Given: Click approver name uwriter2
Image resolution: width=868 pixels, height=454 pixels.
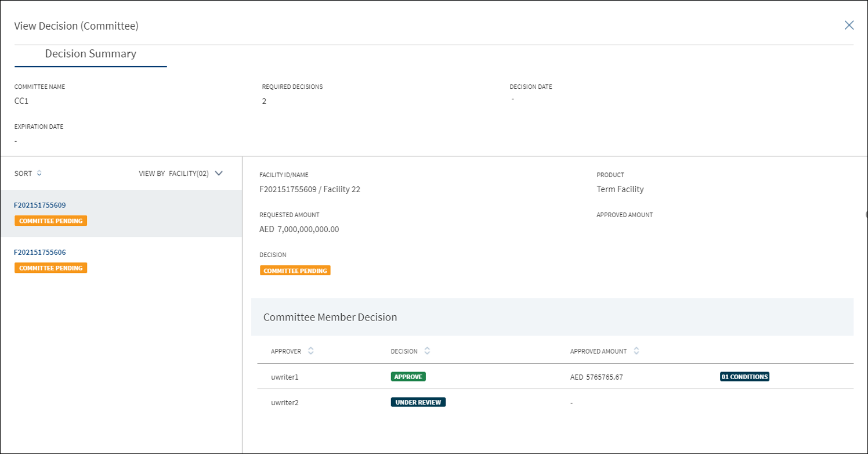Looking at the screenshot, I should click(x=285, y=403).
